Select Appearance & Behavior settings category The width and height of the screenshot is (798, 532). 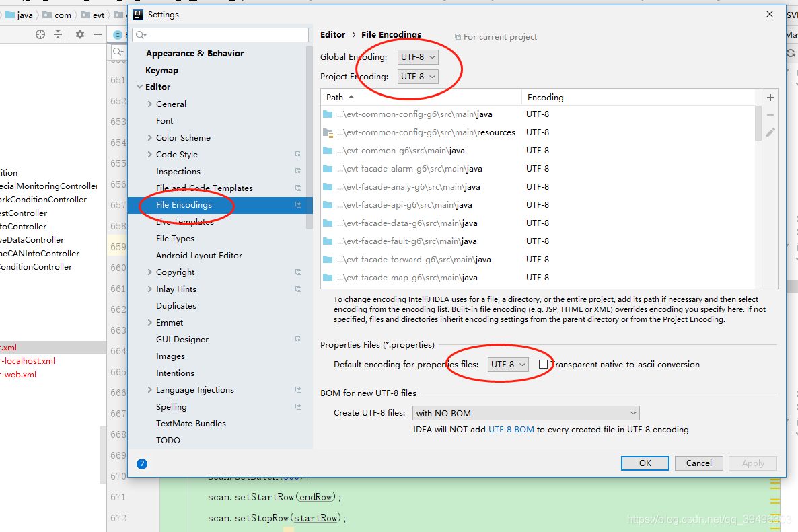click(x=194, y=53)
